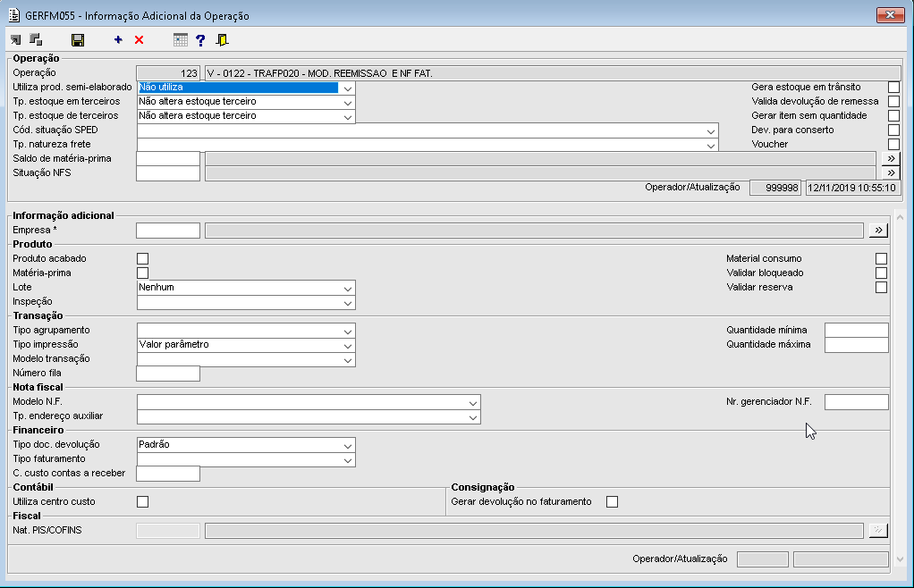914x588 pixels.
Task: Expand Tipo agrupamento dropdown
Action: (347, 331)
